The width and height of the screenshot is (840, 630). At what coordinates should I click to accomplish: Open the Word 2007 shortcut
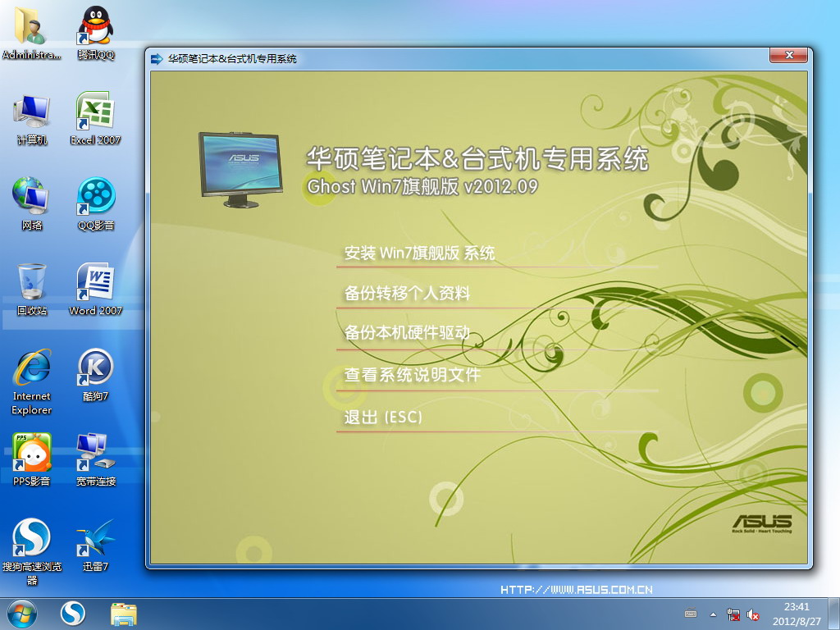95,290
